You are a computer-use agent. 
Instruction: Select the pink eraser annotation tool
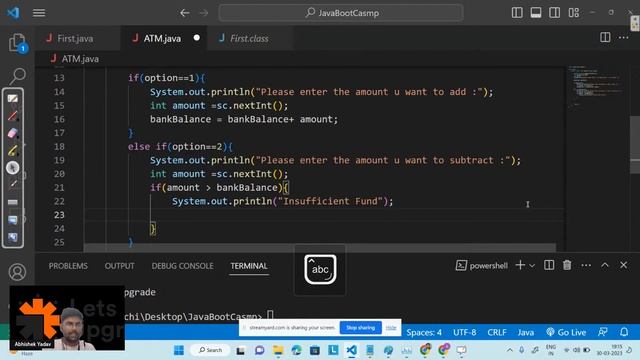pyautogui.click(x=13, y=133)
